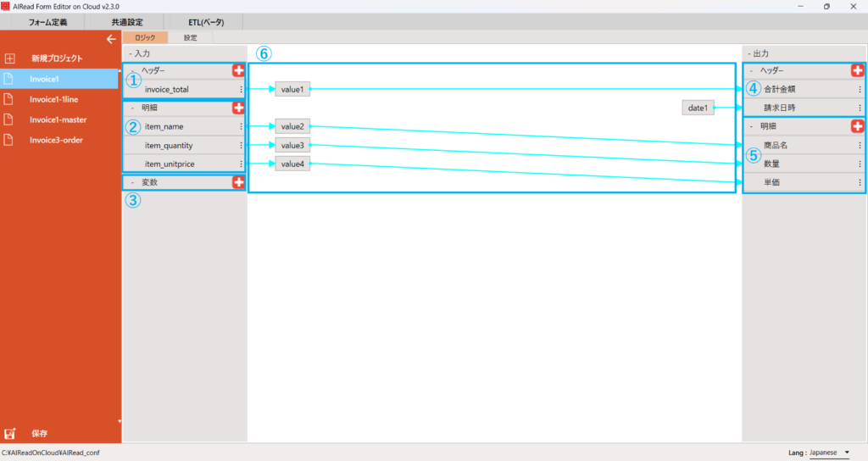Click the new project plus icon
This screenshot has height=461, width=868.
[10, 58]
